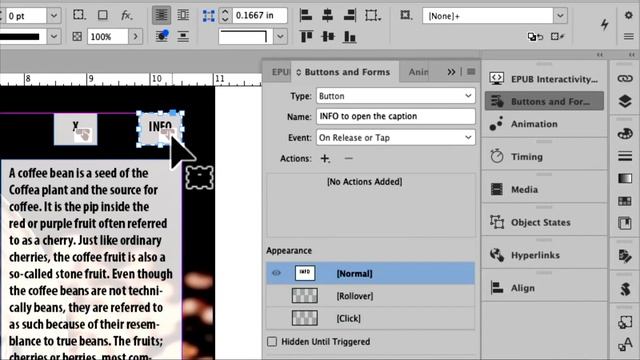Select the no text wrap icon

(x=161, y=16)
